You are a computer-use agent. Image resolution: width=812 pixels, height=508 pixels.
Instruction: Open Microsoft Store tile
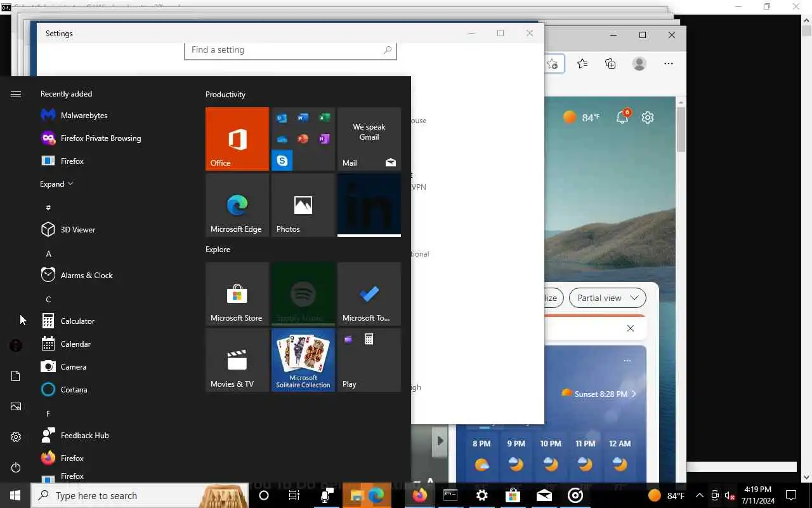(237, 294)
